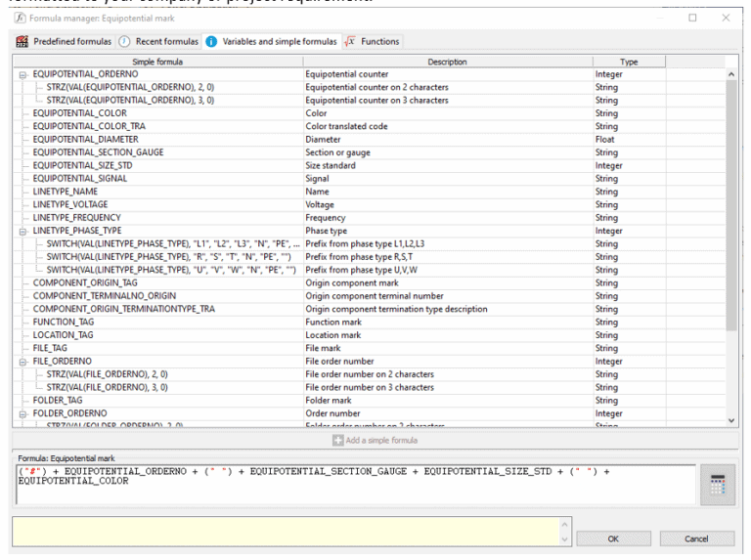The image size is (751, 560).
Task: Open the Predefined formulas tab
Action: tap(65, 42)
